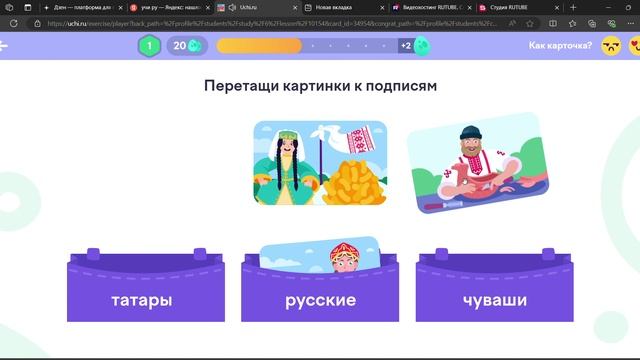Open tab actions menu icon
Screen dimensions: 640x360
28,7
